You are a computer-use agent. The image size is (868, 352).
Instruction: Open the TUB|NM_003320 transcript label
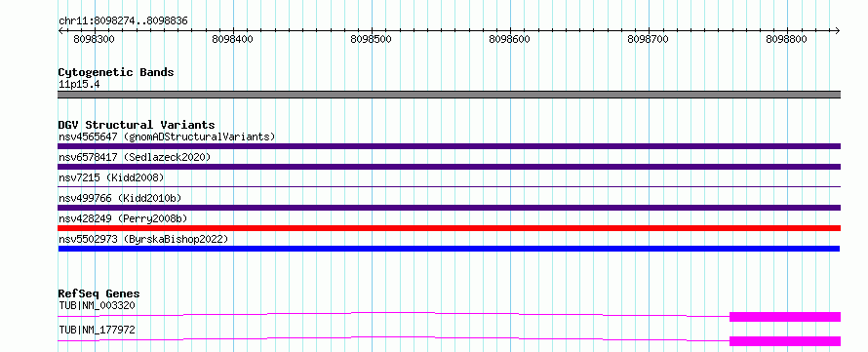point(97,305)
